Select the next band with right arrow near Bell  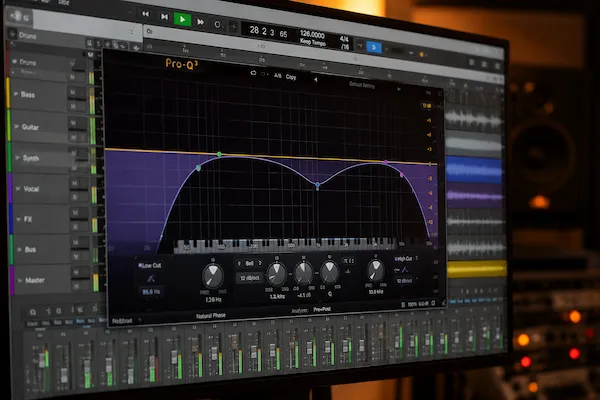[260, 263]
